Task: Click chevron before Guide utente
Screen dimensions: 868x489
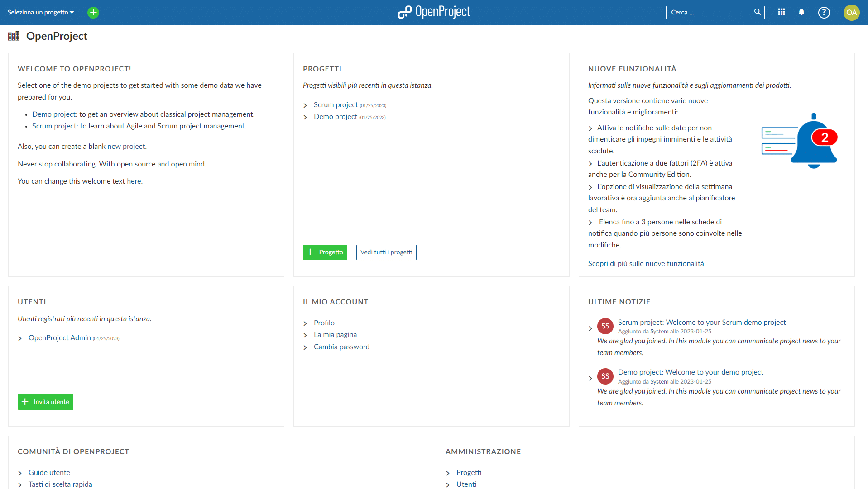Action: click(20, 473)
